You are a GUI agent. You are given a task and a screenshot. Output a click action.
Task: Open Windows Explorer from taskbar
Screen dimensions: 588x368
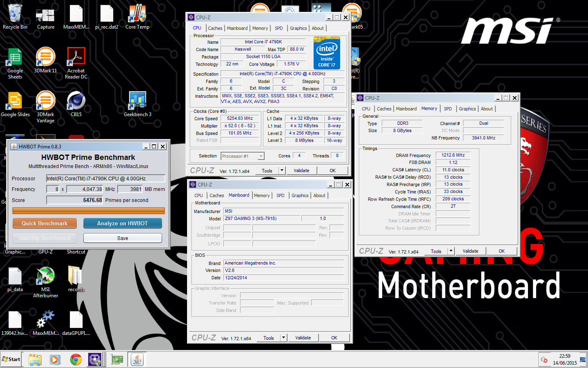point(35,360)
